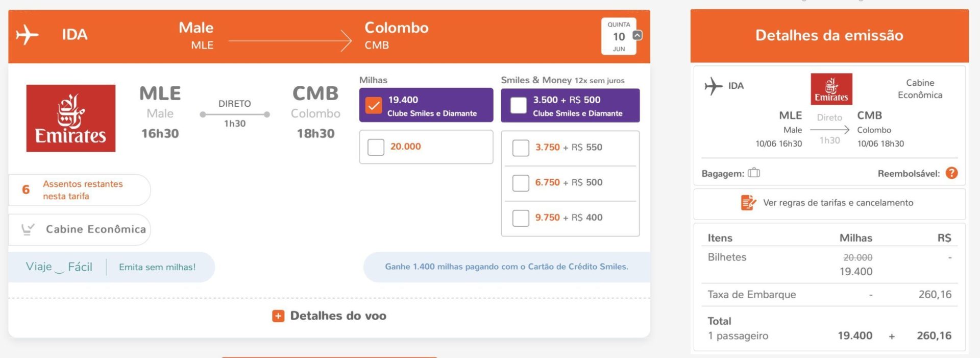Tick the 3.750 + R$ 550 checkbox

(521, 148)
